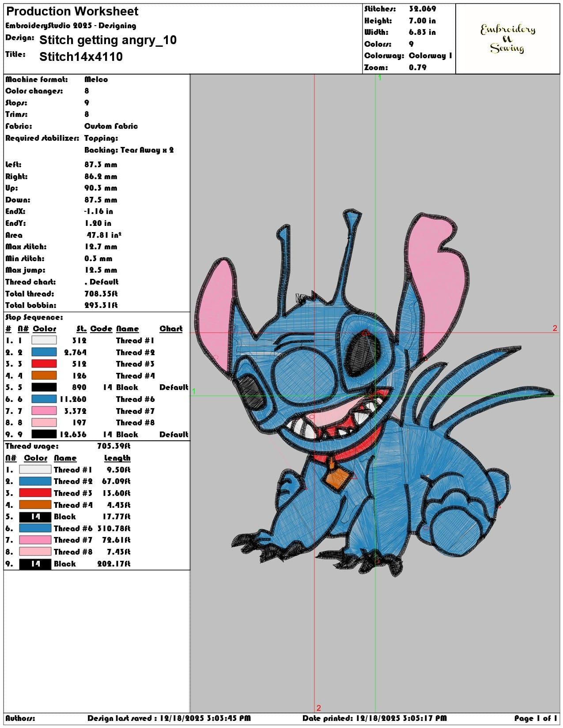Screen dimensions: 563x728
Task: Click the Thread chart value '. Default'
Action: 102,282
